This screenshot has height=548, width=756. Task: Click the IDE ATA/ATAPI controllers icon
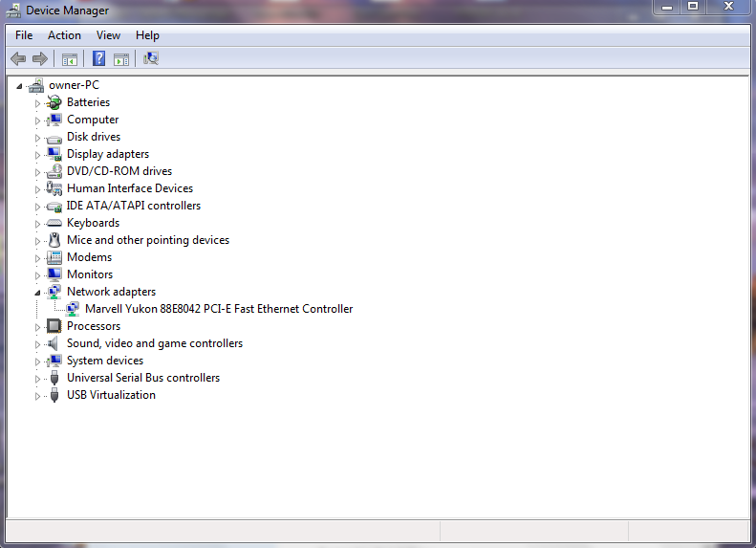point(54,207)
